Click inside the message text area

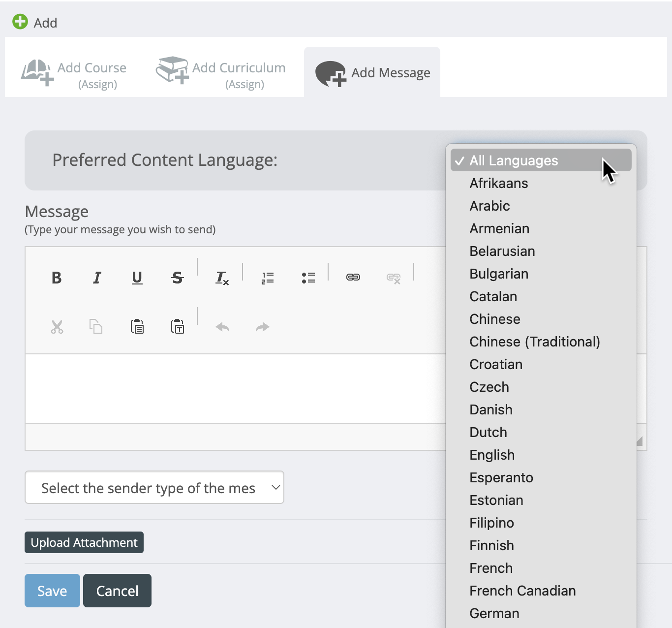pyautogui.click(x=236, y=389)
